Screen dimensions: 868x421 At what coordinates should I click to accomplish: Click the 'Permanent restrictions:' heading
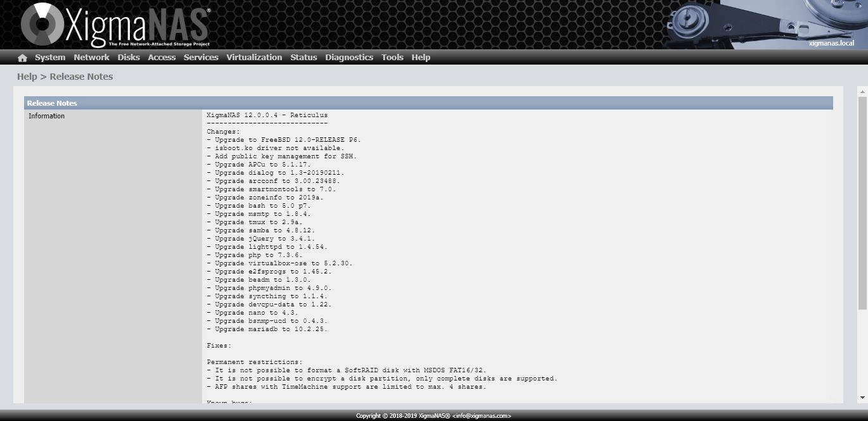[255, 362]
